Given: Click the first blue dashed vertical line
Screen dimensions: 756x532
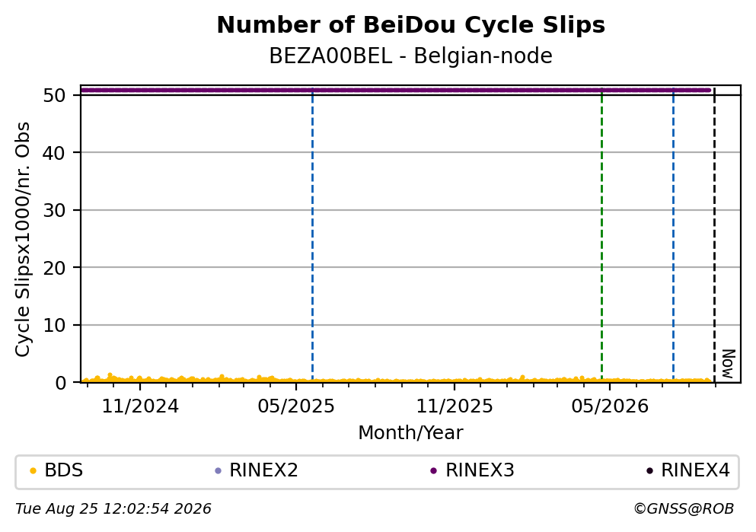Looking at the screenshot, I should pos(312,236).
